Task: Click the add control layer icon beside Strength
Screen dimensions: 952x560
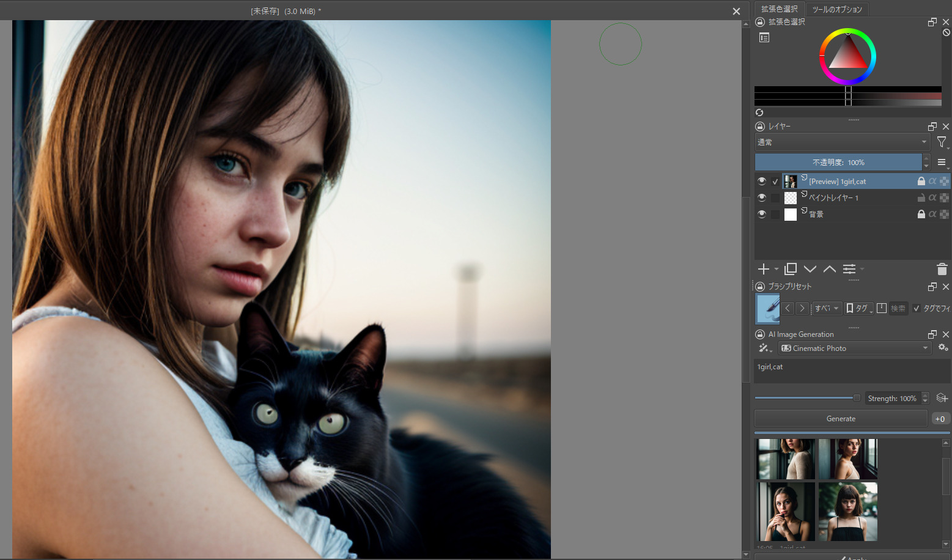Action: pyautogui.click(x=942, y=398)
